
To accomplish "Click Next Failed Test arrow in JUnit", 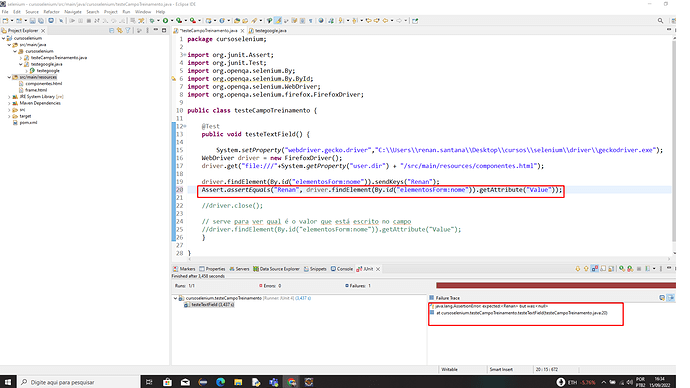I will [578, 268].
